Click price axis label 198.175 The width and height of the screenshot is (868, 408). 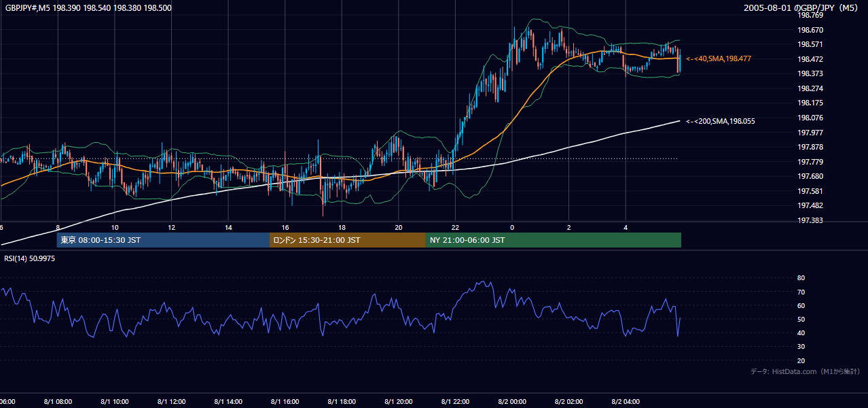click(x=810, y=103)
